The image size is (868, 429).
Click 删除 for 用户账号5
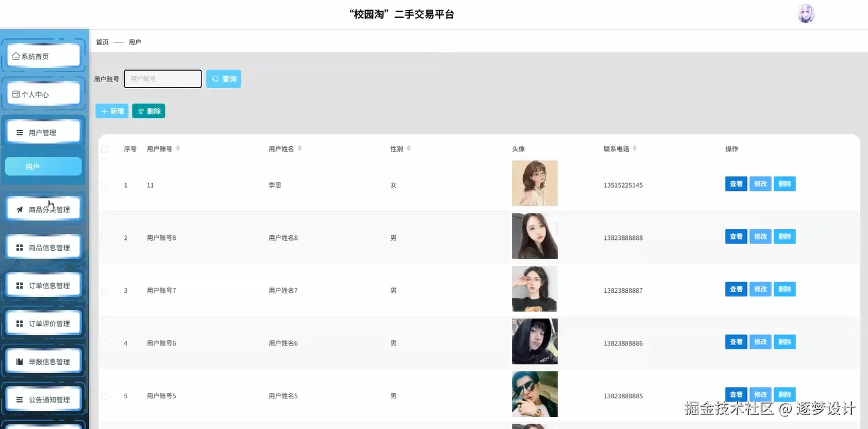785,395
